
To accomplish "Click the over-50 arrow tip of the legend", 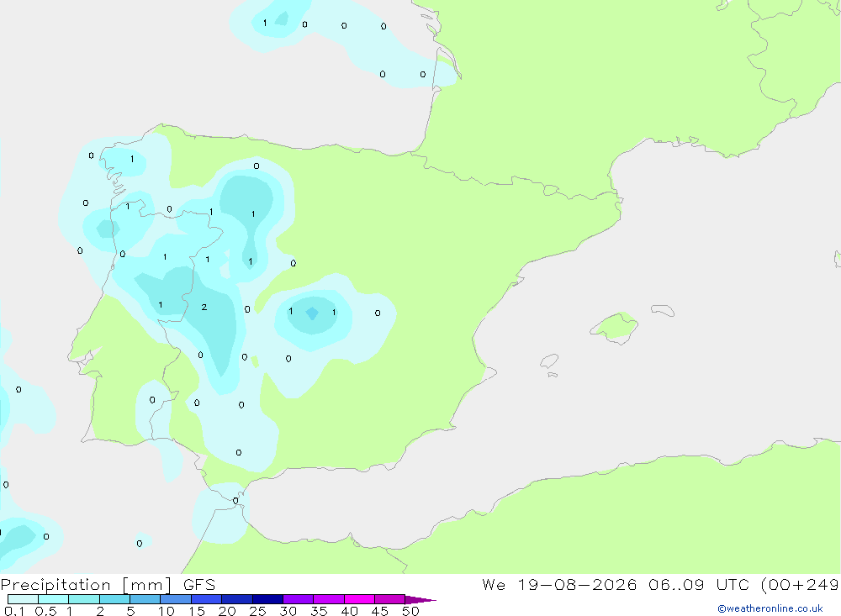I will (x=421, y=600).
